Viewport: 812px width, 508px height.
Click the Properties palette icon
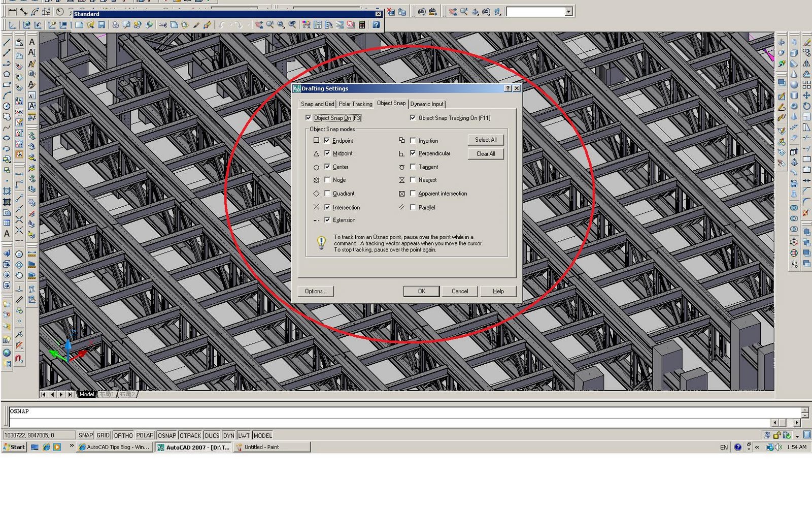(307, 25)
